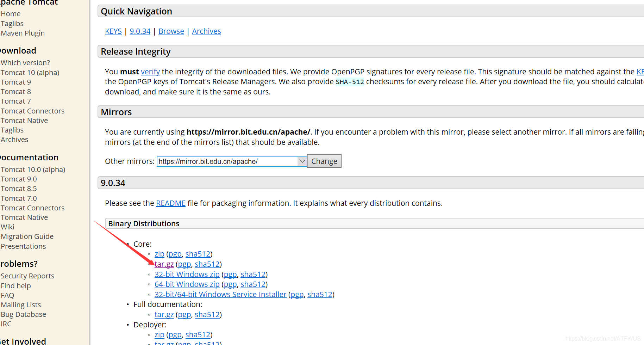Download Full documentation tar.gz
644x345 pixels.
[164, 315]
